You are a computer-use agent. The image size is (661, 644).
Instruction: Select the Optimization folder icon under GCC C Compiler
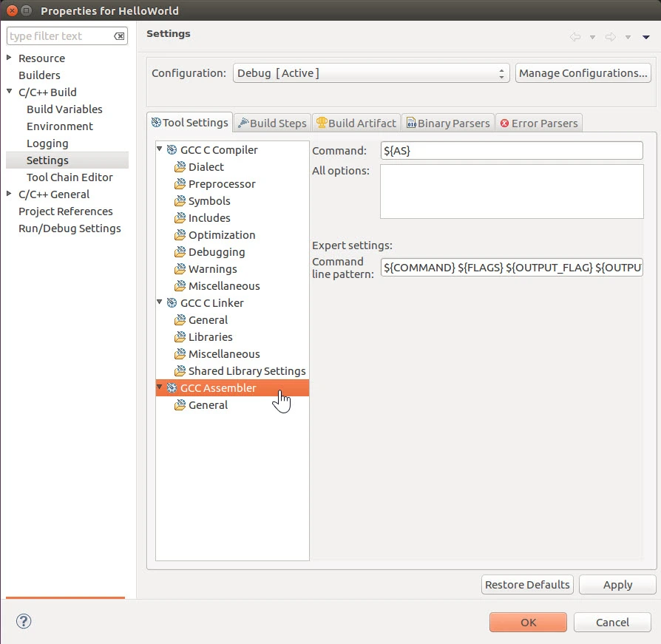180,235
